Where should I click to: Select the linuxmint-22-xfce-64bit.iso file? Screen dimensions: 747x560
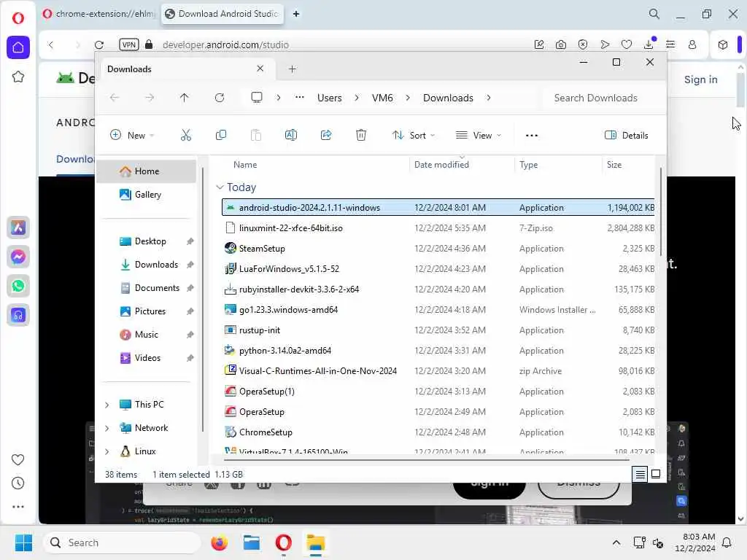tap(438, 228)
